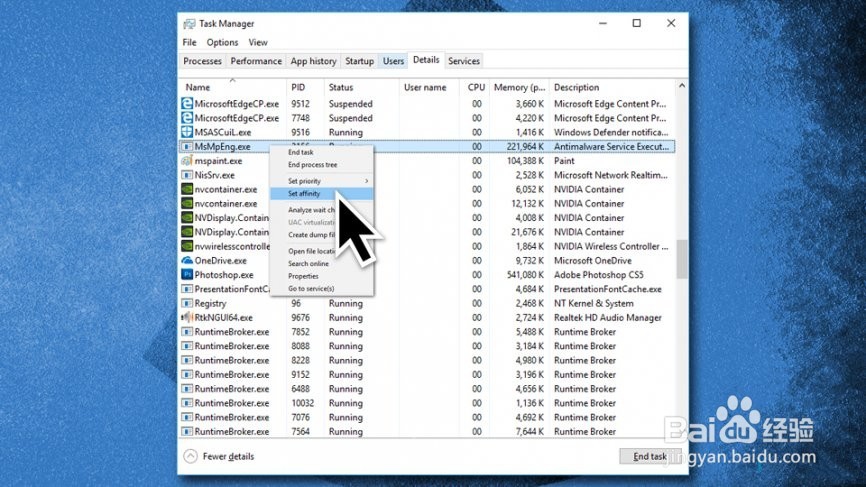The height and width of the screenshot is (487, 866).
Task: Click the mspaint.exe palette icon
Action: pyautogui.click(x=187, y=161)
